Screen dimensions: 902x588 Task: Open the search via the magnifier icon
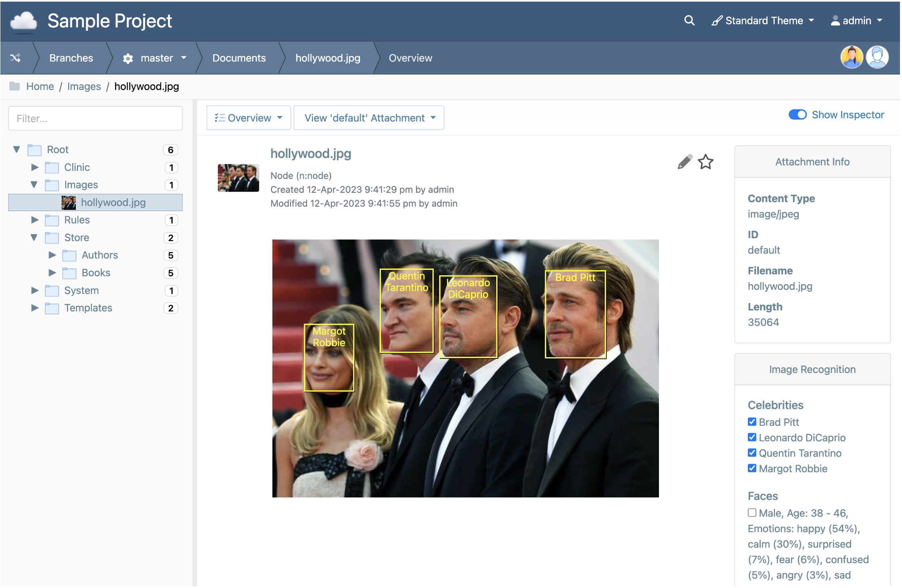pyautogui.click(x=689, y=21)
